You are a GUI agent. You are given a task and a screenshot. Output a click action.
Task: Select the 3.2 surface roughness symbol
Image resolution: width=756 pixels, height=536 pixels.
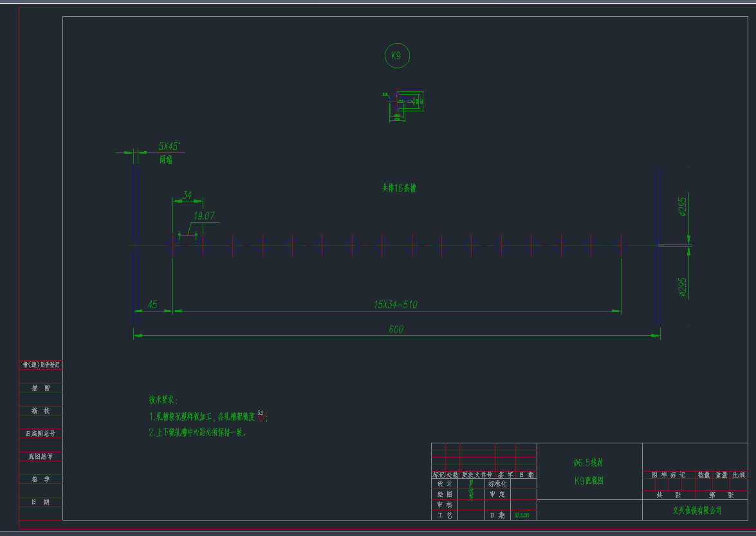262,416
